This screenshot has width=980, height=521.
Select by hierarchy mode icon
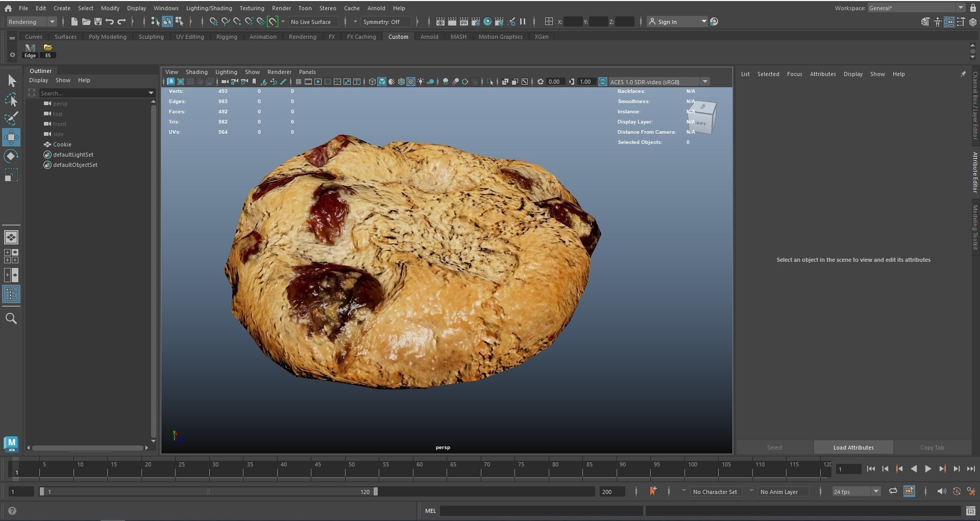[155, 21]
